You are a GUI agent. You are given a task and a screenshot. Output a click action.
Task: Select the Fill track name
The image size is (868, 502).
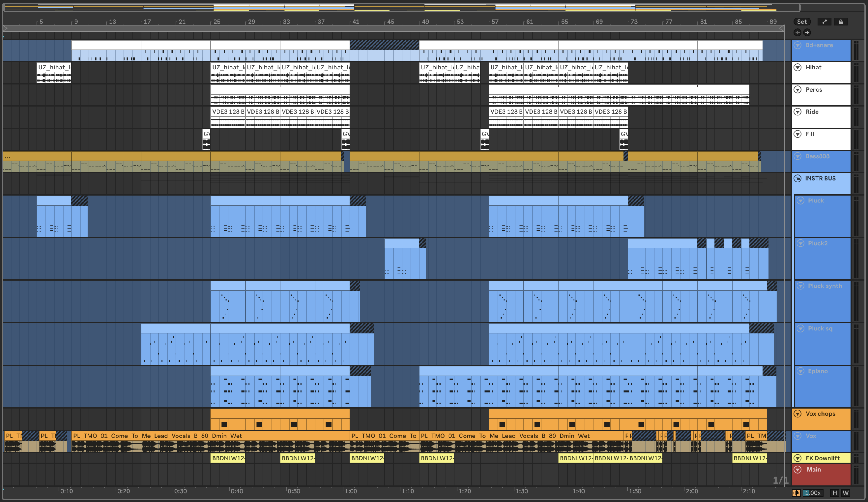[810, 134]
